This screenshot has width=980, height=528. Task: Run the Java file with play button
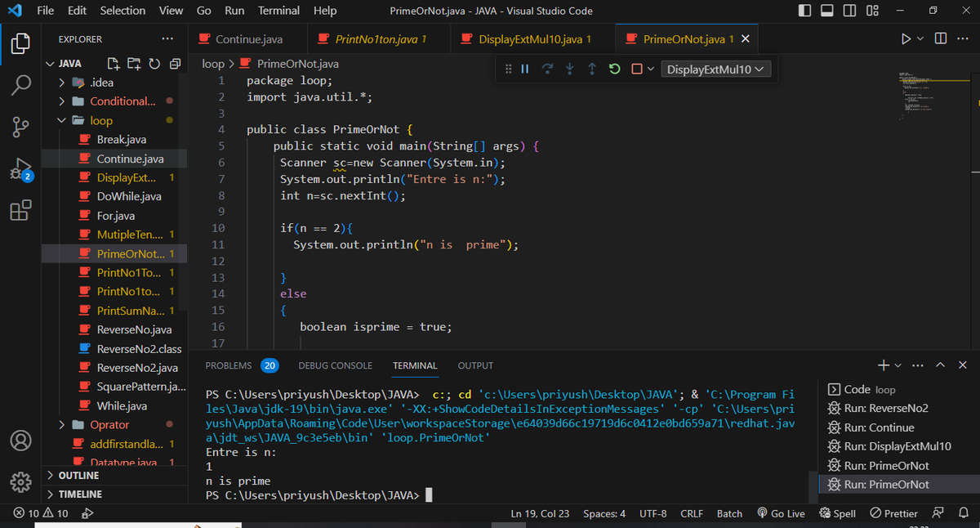(x=906, y=39)
